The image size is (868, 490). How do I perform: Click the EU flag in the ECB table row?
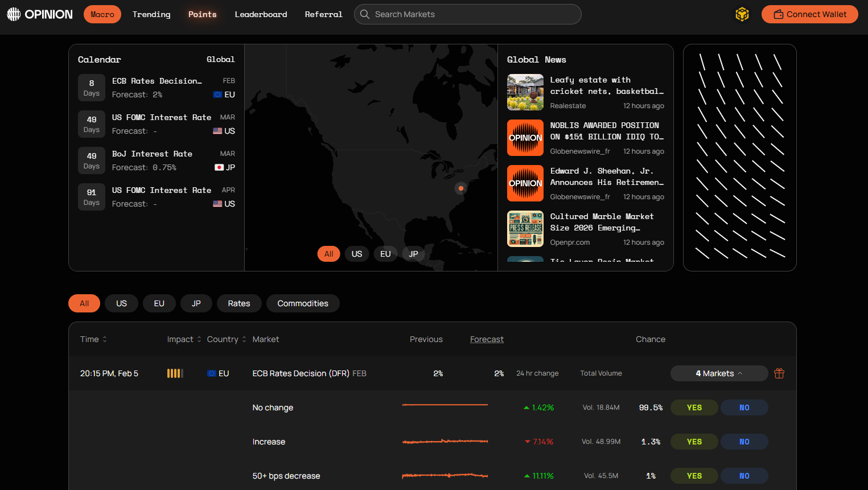pyautogui.click(x=211, y=373)
